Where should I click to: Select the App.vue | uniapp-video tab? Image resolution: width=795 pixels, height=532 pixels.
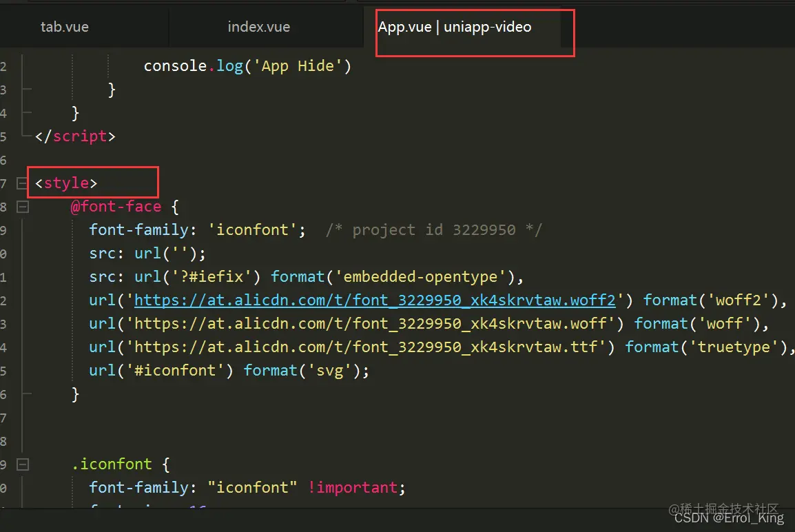pyautogui.click(x=454, y=27)
